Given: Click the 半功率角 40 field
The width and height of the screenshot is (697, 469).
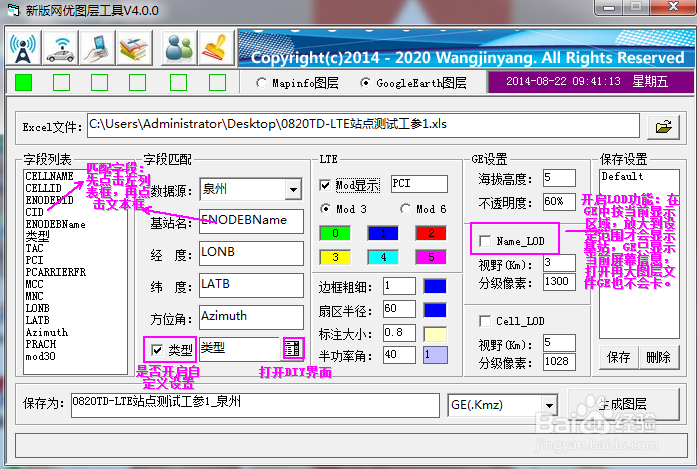Looking at the screenshot, I should [399, 355].
